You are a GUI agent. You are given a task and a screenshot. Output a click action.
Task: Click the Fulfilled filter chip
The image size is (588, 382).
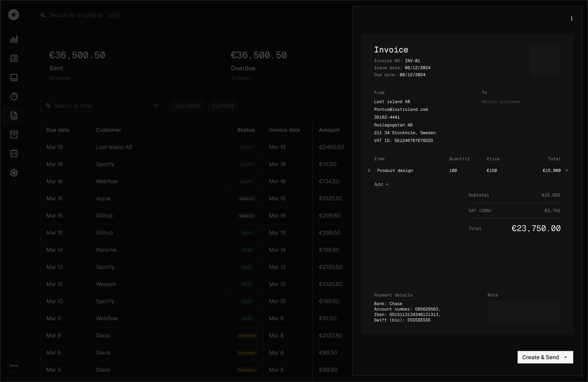223,106
